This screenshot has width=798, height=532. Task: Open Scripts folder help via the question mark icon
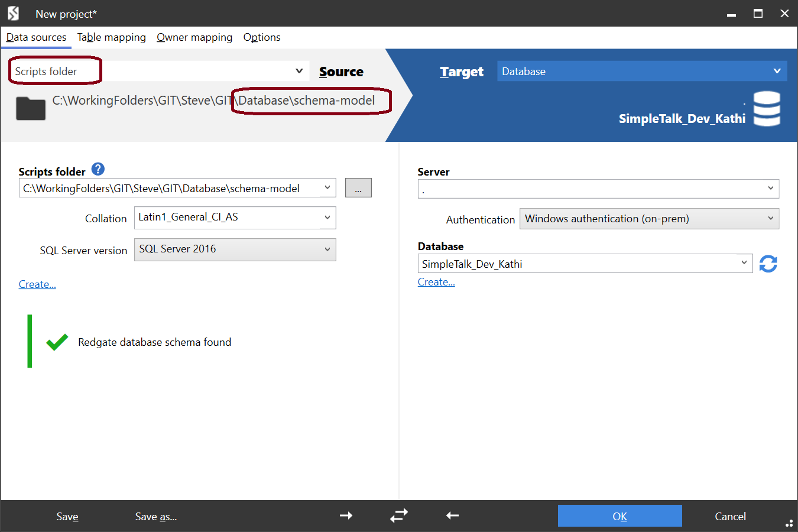click(98, 169)
